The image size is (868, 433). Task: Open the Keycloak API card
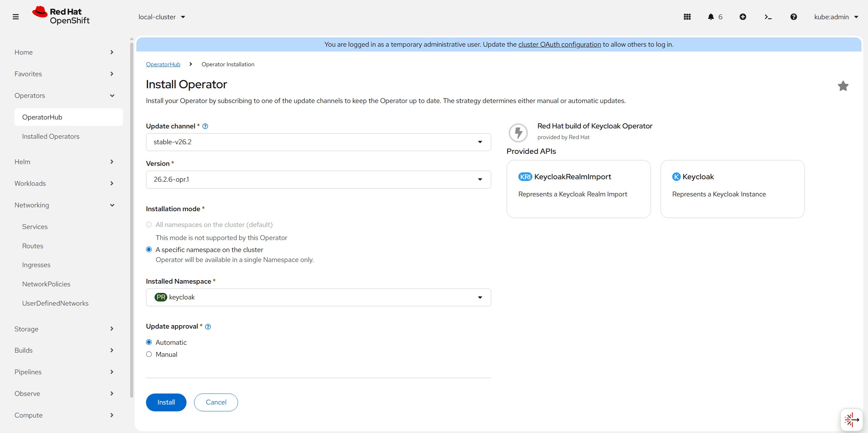click(x=732, y=189)
